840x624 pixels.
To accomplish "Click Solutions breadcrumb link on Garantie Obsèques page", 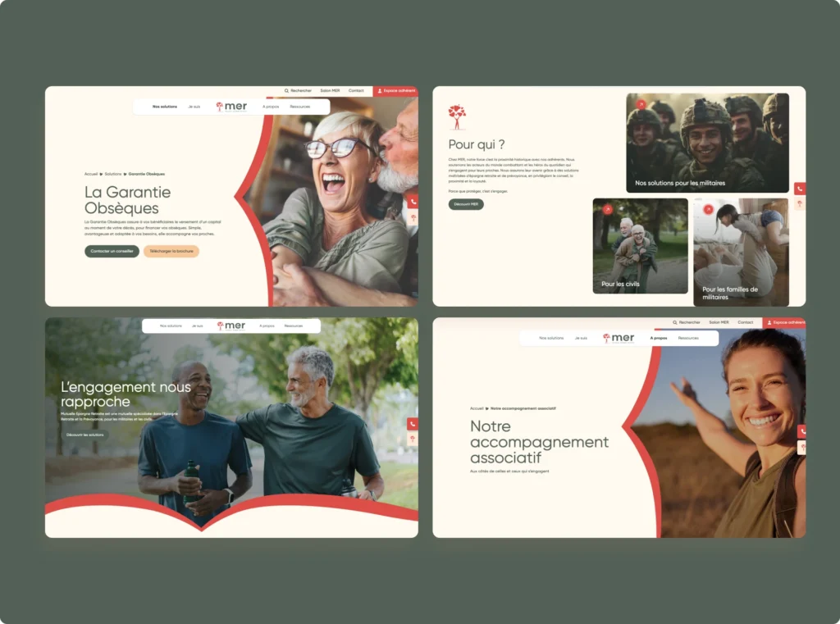I will [113, 174].
